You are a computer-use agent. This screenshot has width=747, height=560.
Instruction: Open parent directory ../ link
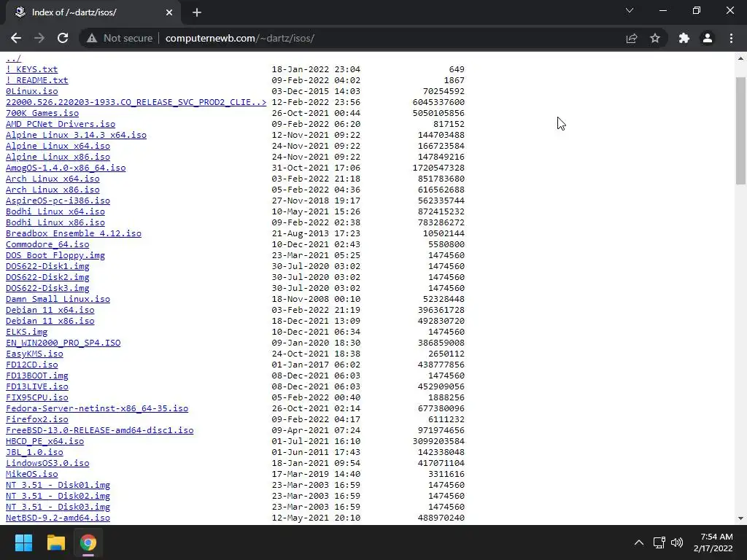(13, 58)
